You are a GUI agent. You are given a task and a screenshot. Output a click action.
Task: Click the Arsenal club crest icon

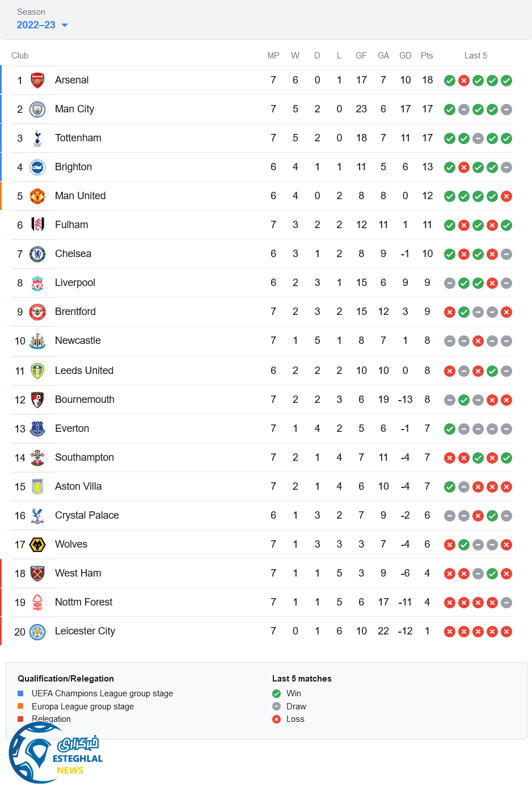click(x=37, y=80)
